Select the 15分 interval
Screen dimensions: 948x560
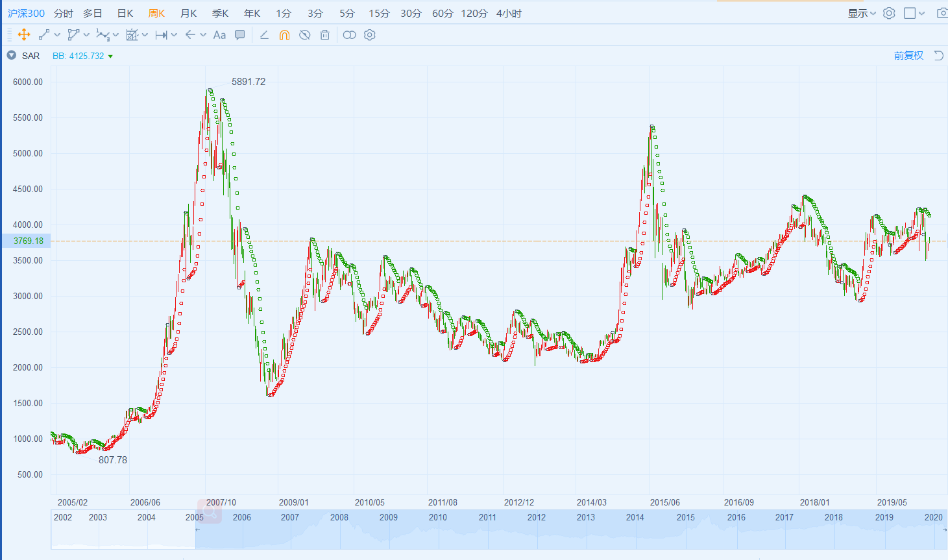379,13
